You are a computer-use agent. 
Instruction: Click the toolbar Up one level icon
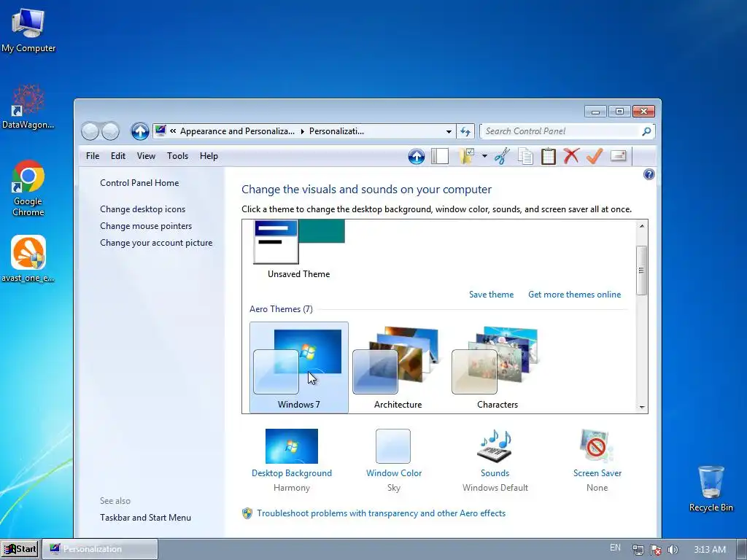pyautogui.click(x=417, y=156)
